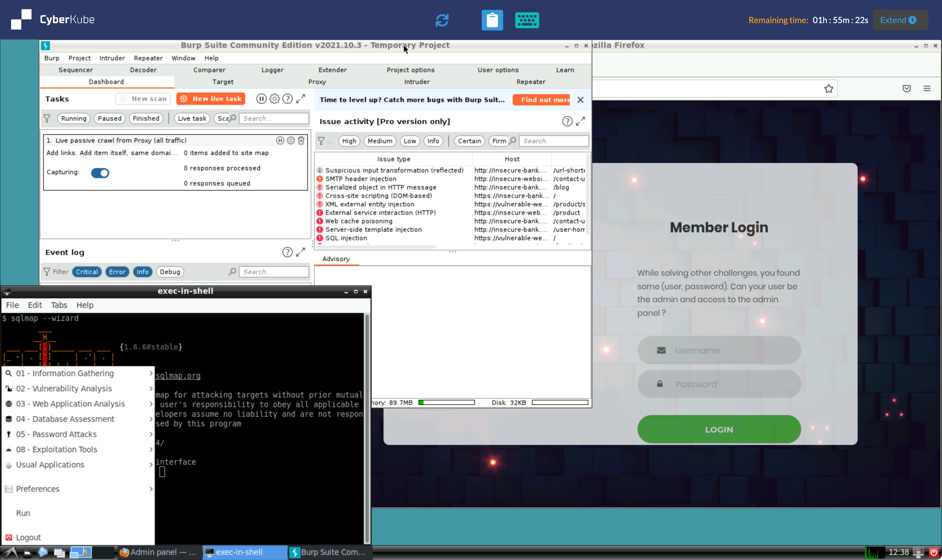Open the Burp menu in Burp Suite
This screenshot has height=560, width=942.
coord(52,58)
